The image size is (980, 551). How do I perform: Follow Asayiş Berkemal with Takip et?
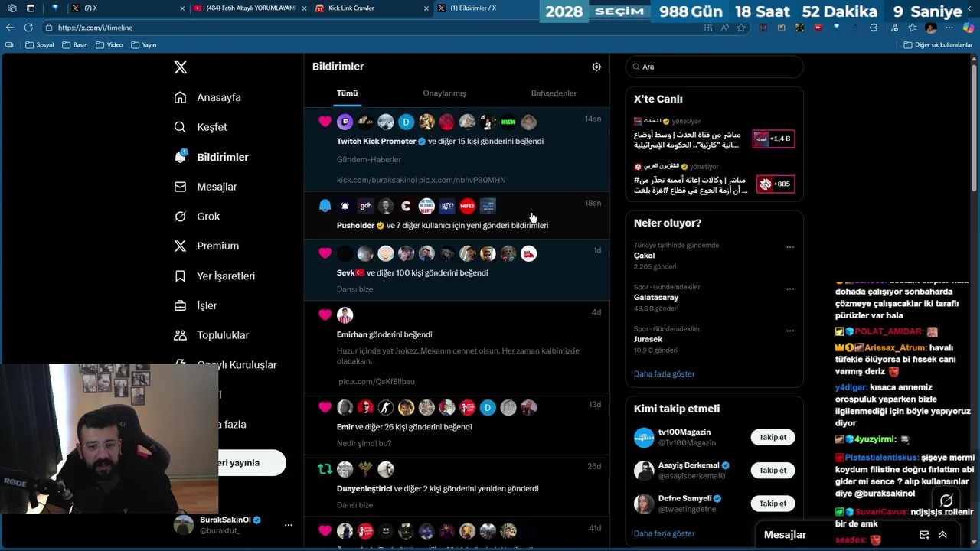tap(773, 471)
